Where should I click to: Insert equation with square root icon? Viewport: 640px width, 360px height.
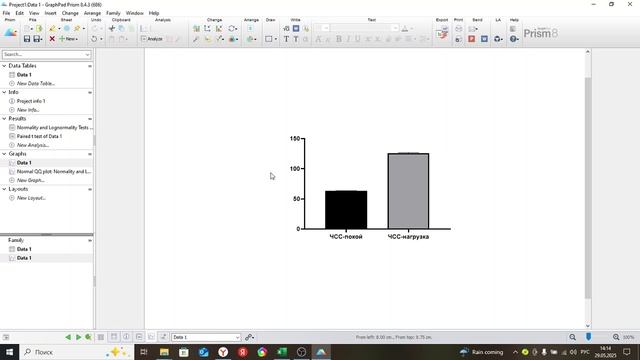coord(286,29)
